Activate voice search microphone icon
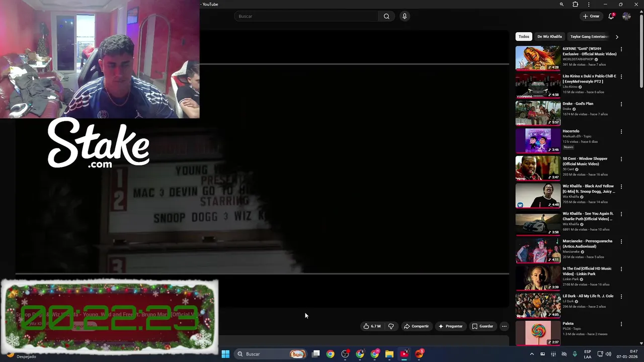This screenshot has width=644, height=362. click(405, 16)
